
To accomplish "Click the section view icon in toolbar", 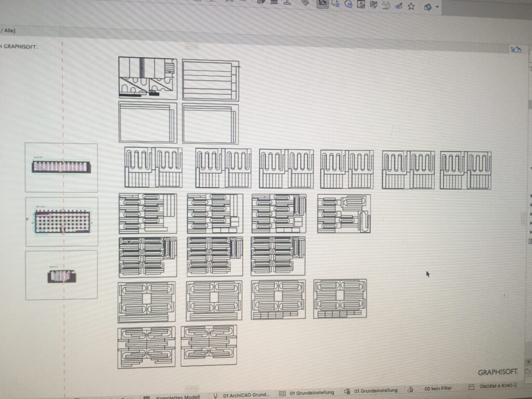I will pos(336,4).
